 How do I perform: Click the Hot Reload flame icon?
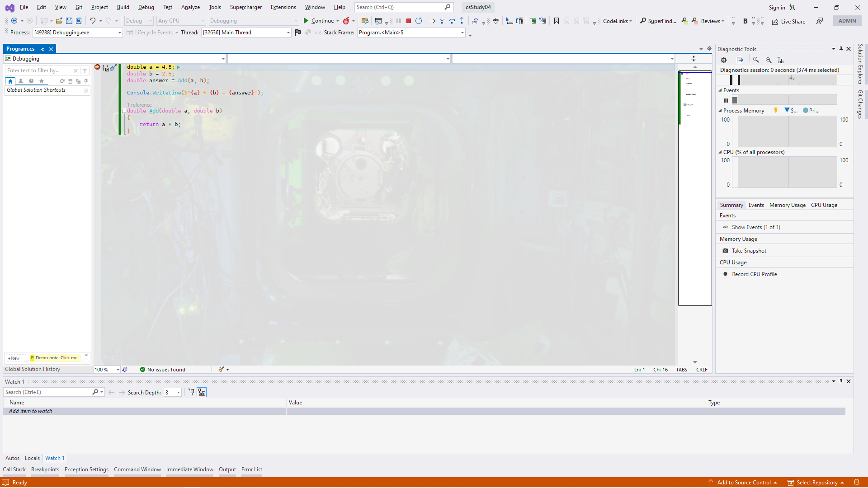click(x=346, y=21)
